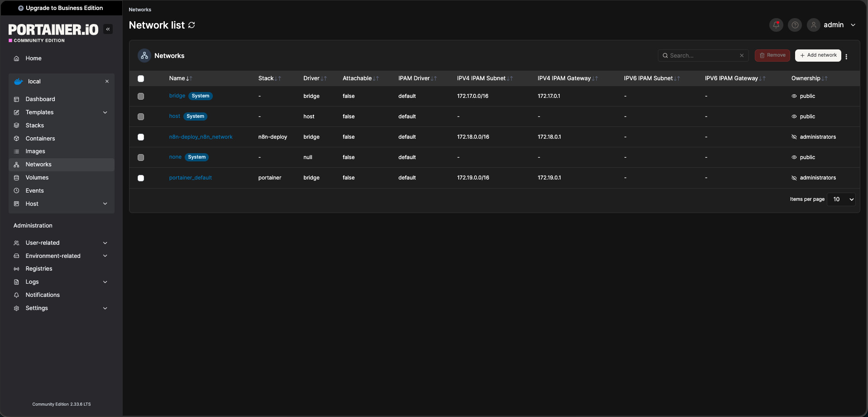
Task: Select the Images section in sidebar
Action: tap(34, 151)
